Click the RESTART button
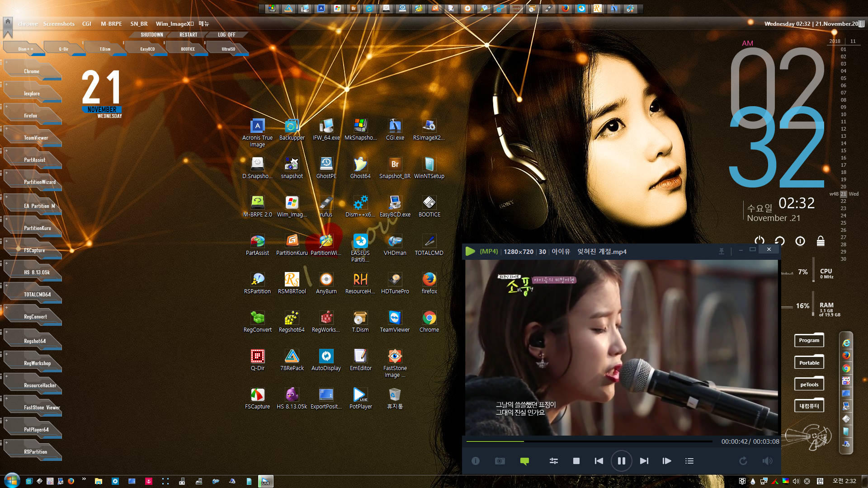 pos(188,35)
